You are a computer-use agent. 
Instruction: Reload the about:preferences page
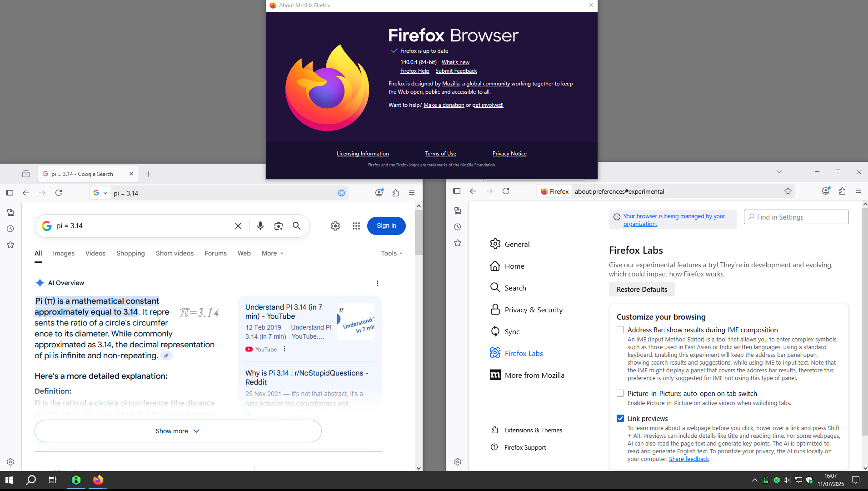[x=506, y=191]
